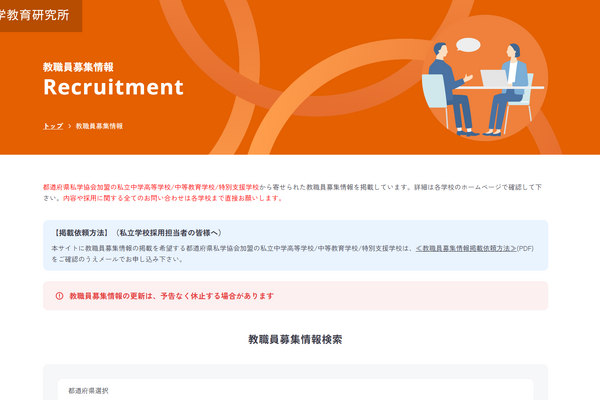Open the トップ breadcrumb link
Screen dimensions: 600x400
53,126
